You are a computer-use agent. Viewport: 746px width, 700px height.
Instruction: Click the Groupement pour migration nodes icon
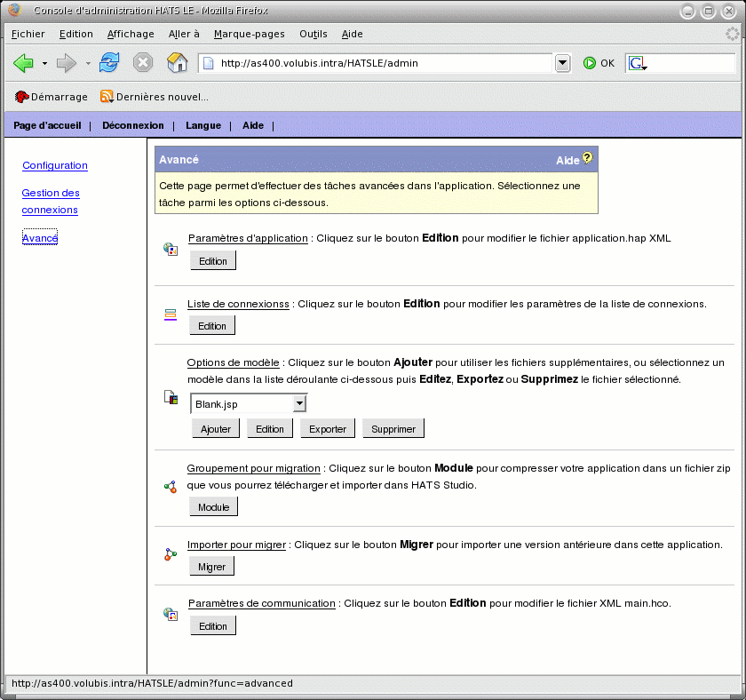[171, 487]
